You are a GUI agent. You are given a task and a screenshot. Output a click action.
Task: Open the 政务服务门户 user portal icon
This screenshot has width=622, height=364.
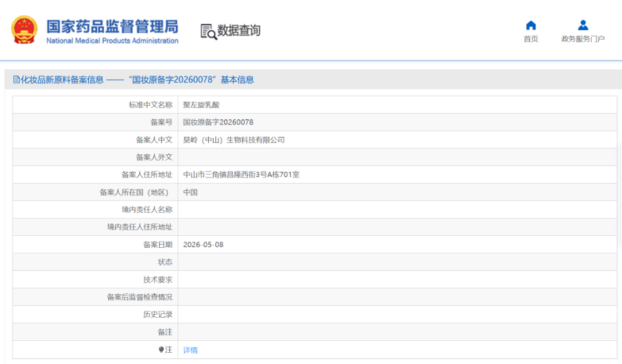click(x=583, y=25)
